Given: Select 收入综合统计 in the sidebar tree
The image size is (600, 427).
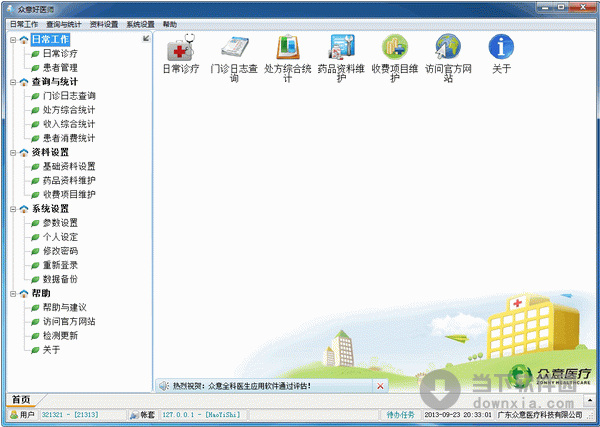Looking at the screenshot, I should tap(69, 124).
